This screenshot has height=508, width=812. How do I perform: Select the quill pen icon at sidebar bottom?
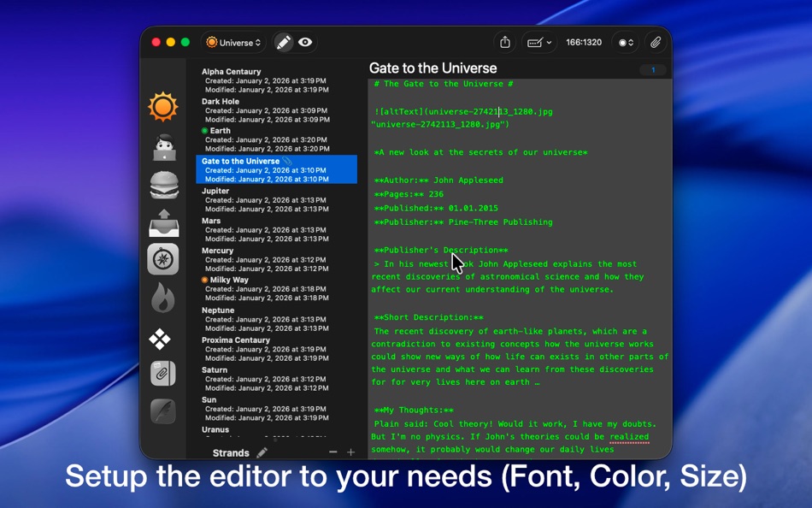point(163,411)
